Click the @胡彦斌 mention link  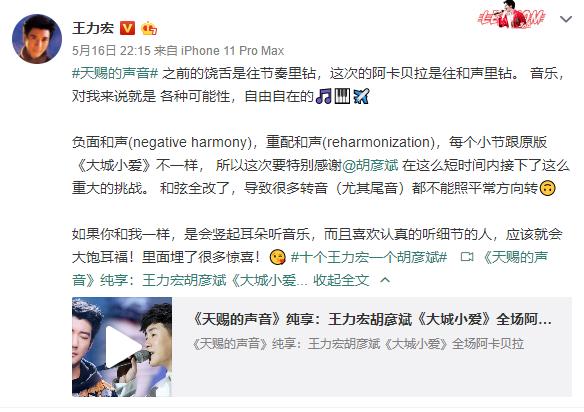(371, 165)
